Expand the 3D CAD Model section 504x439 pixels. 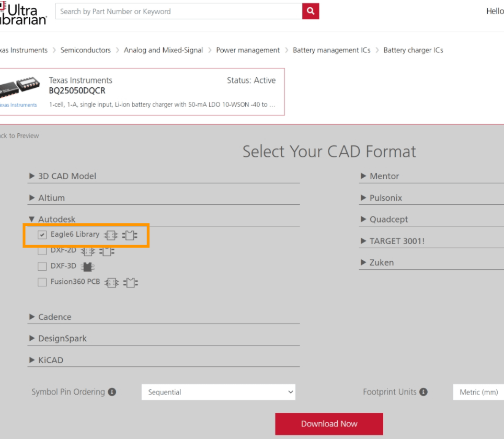164,176
